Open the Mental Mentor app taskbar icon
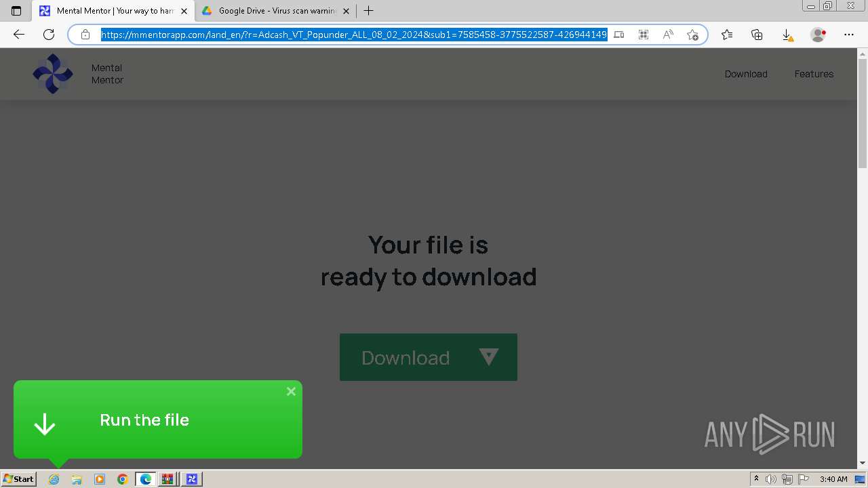The height and width of the screenshot is (488, 868). (192, 479)
